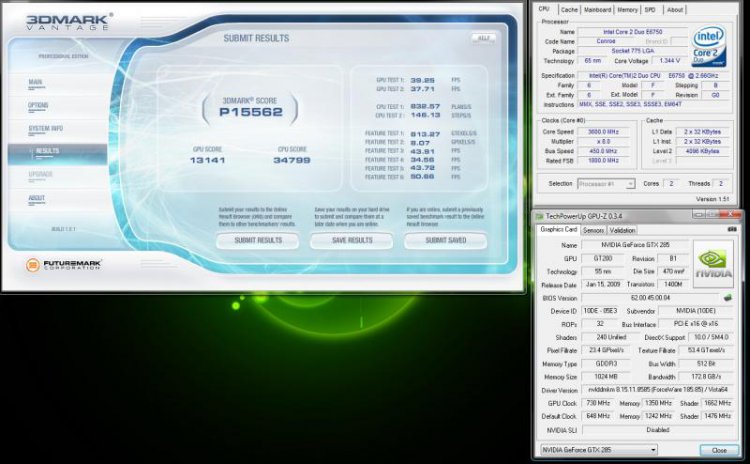Open the Memory tab in CPU-Z

[627, 10]
